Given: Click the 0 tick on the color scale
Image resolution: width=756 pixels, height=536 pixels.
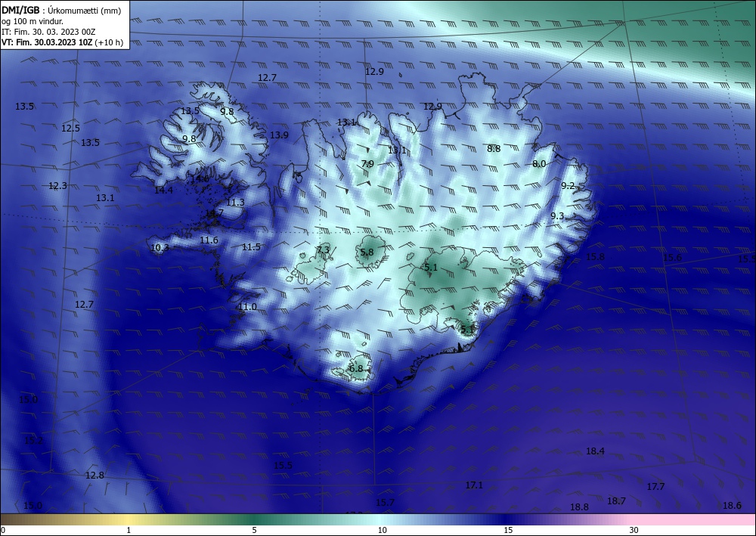Looking at the screenshot, I should point(3,531).
